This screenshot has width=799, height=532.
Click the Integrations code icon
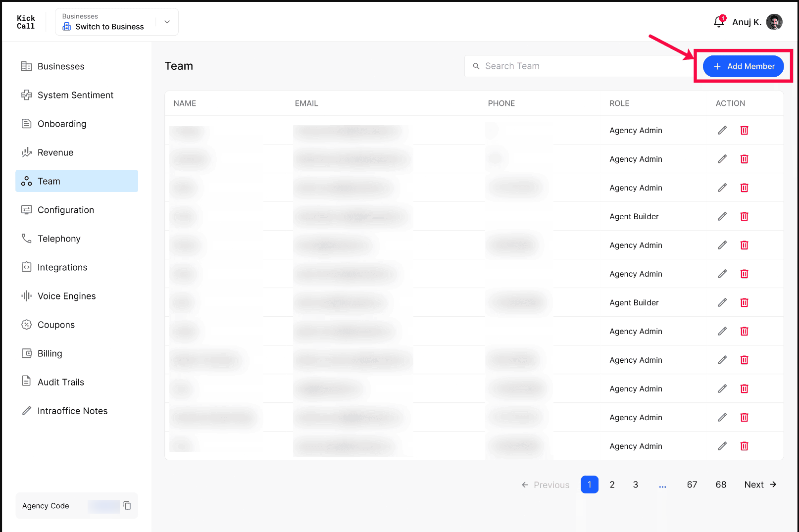click(26, 267)
